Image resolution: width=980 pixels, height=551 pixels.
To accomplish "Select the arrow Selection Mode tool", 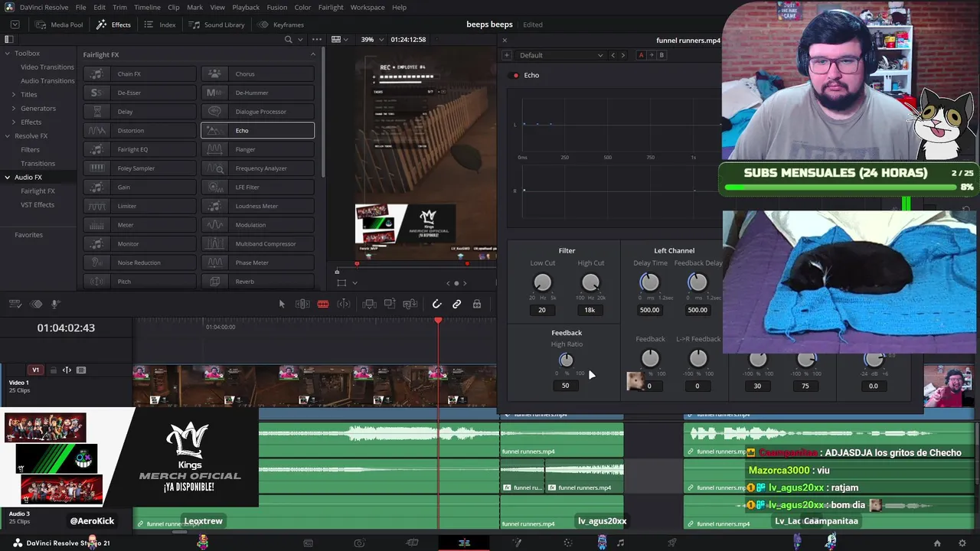I will [282, 304].
